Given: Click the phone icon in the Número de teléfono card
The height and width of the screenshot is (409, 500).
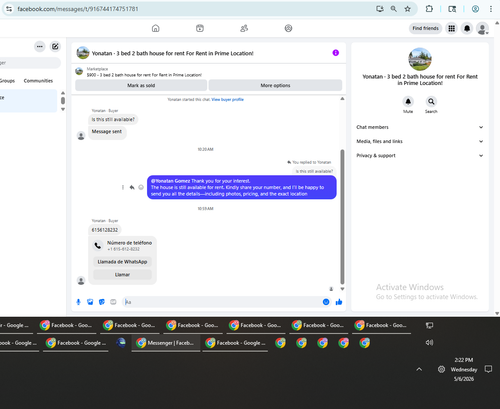Looking at the screenshot, I should 98,246.
